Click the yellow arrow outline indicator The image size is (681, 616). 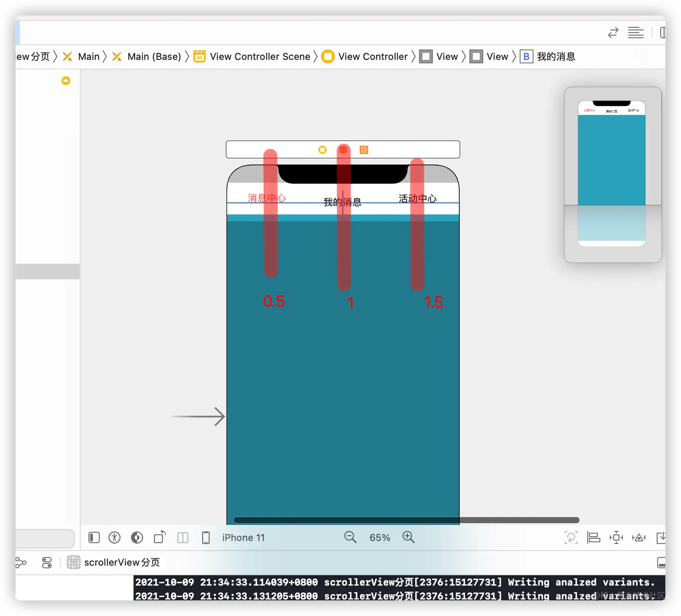[x=66, y=81]
